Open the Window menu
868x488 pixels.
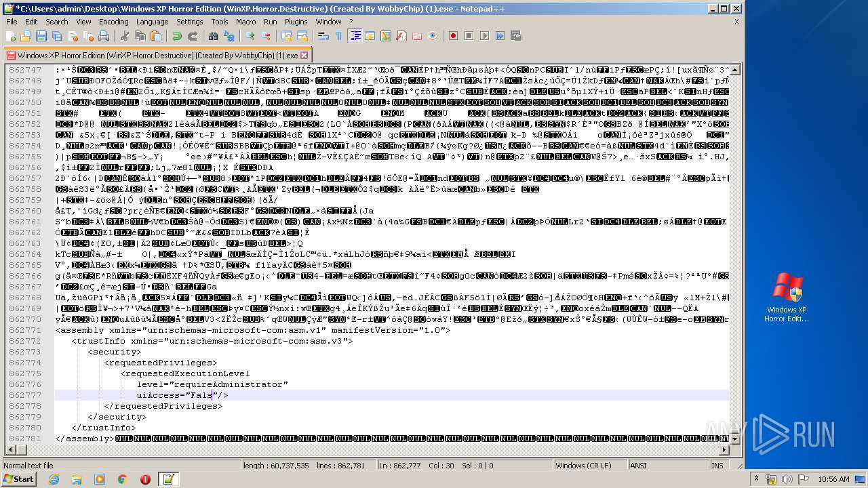(329, 22)
